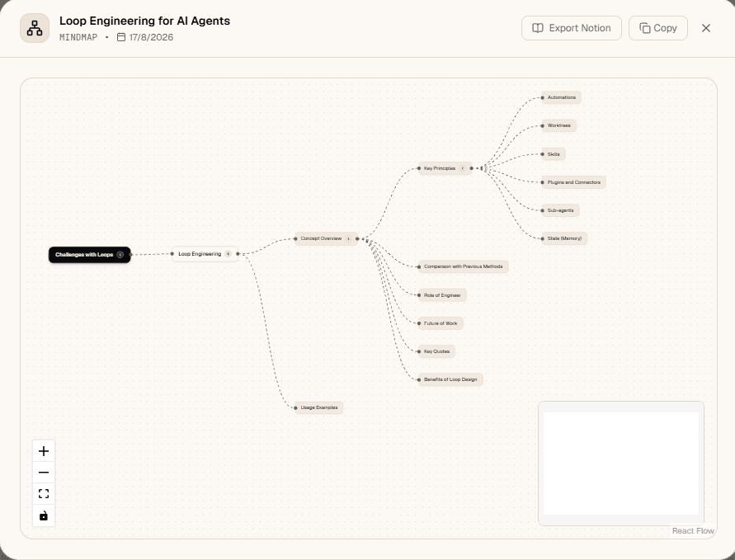Export the mindmap to Notion
Screen dimensions: 735x560
[572, 28]
